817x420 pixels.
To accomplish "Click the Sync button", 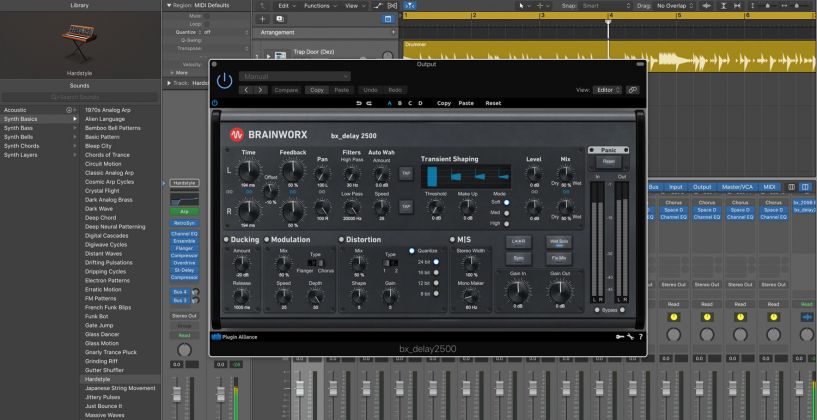I will point(518,259).
